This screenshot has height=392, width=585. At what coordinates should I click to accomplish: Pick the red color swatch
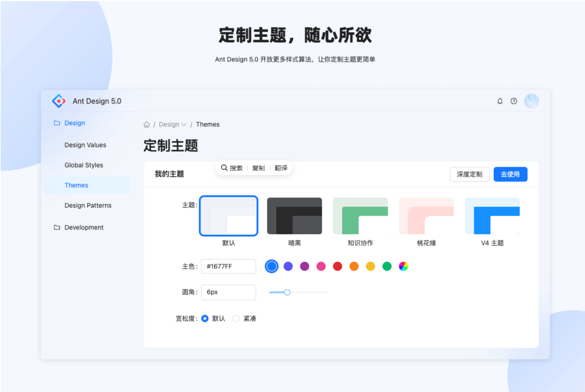[x=337, y=266]
